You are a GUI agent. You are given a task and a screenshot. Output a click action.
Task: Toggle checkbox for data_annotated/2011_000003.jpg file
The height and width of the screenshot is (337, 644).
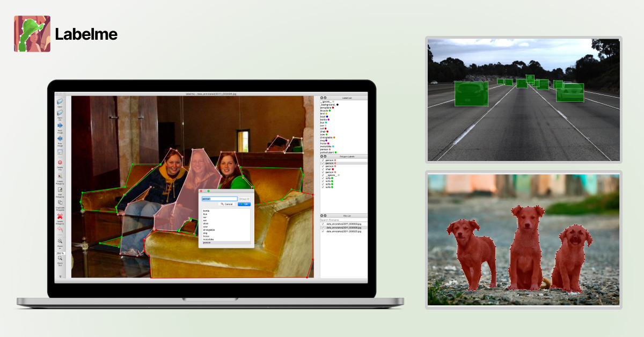(323, 224)
